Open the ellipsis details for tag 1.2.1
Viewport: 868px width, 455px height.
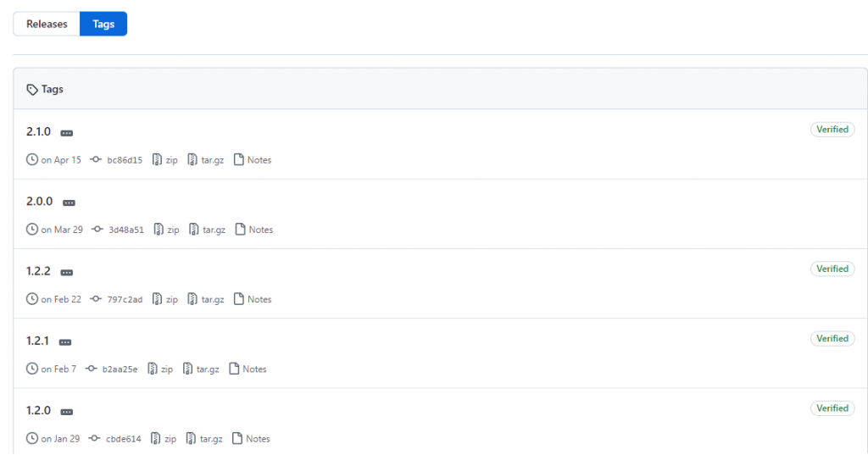point(64,342)
